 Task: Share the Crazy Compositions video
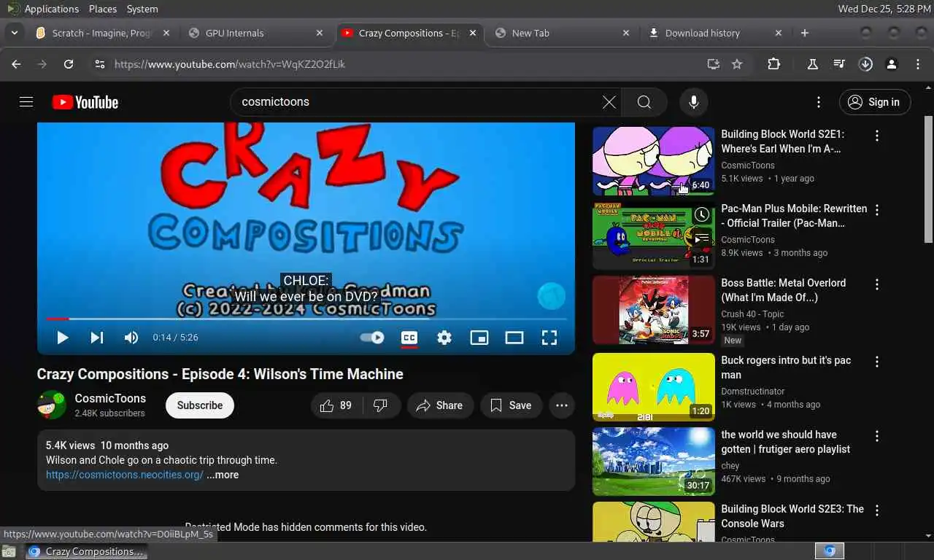pyautogui.click(x=440, y=405)
